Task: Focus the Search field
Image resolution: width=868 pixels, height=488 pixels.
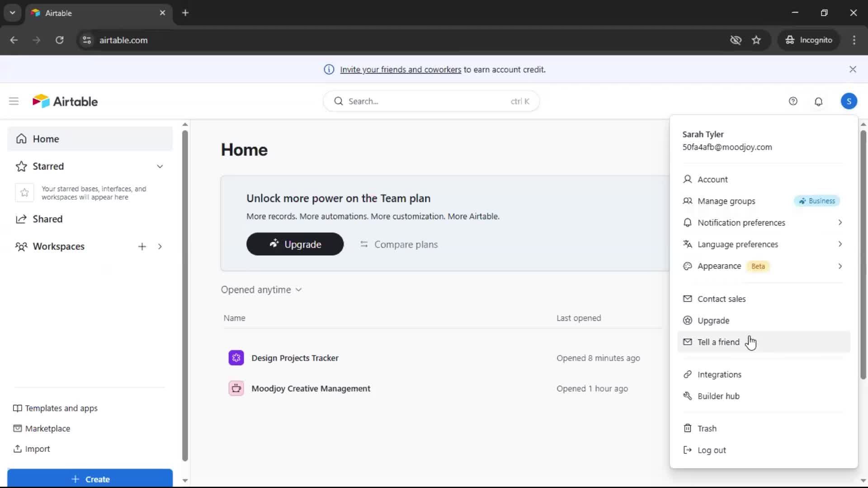Action: [431, 101]
